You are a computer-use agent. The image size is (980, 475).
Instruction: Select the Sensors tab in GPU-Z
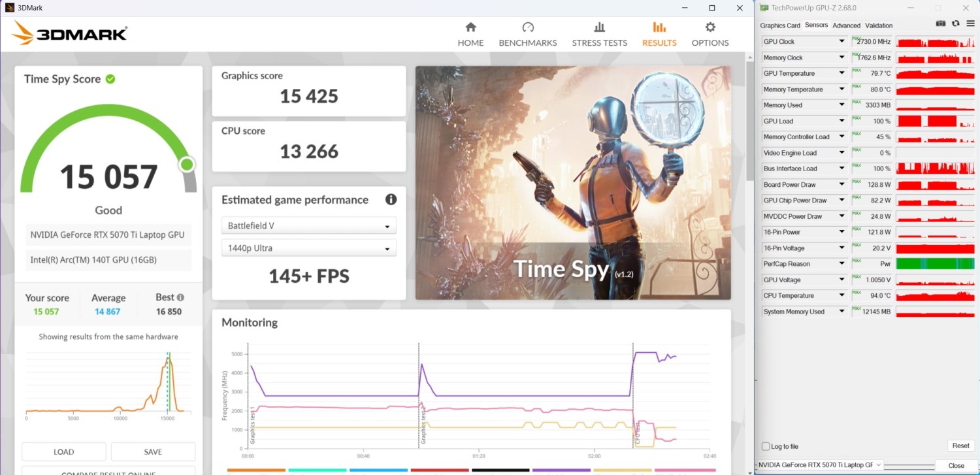[x=816, y=25]
